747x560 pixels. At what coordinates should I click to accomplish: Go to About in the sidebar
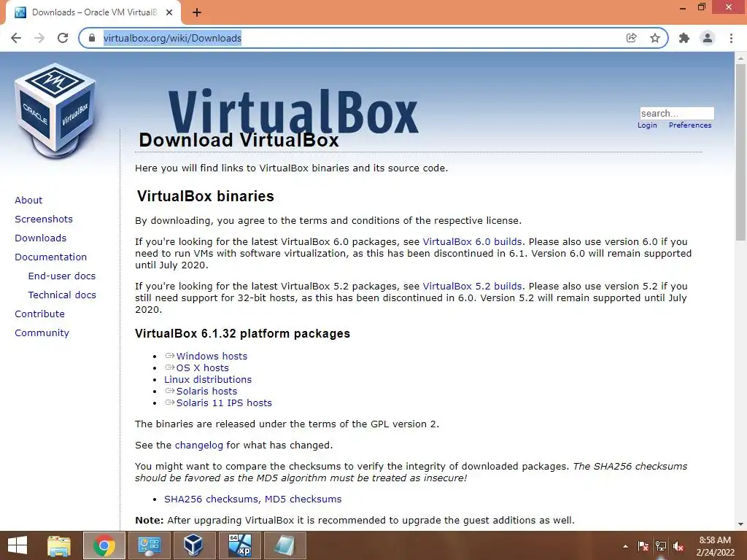28,200
